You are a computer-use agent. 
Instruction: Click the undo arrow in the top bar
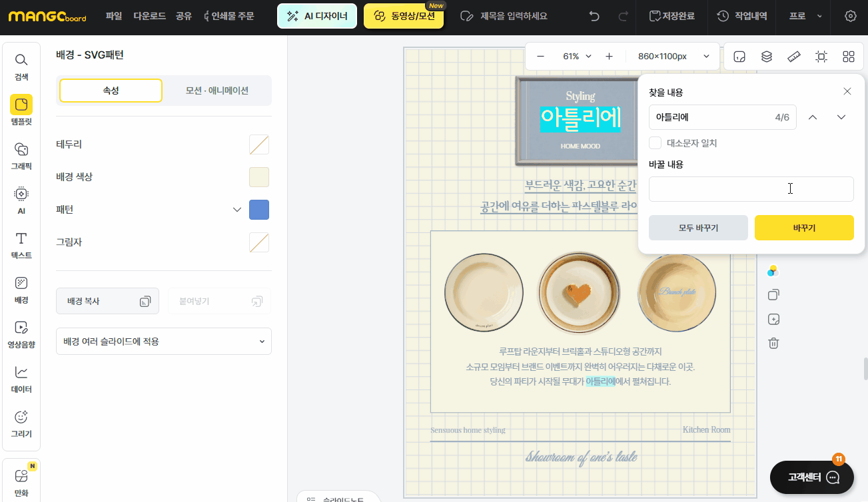pos(595,16)
